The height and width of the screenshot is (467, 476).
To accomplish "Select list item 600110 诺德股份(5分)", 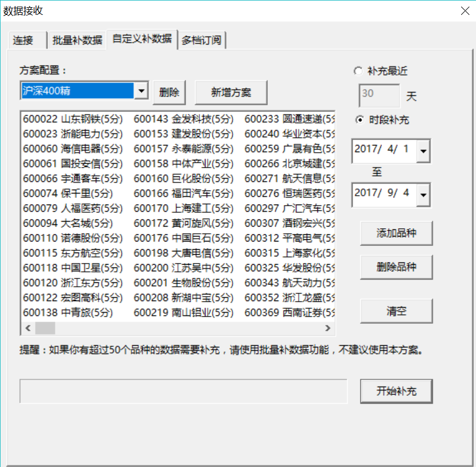I will click(x=73, y=238).
